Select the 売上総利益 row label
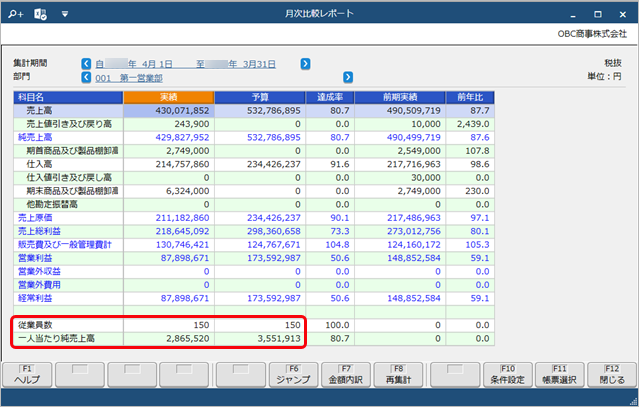The height and width of the screenshot is (407, 639). (39, 231)
